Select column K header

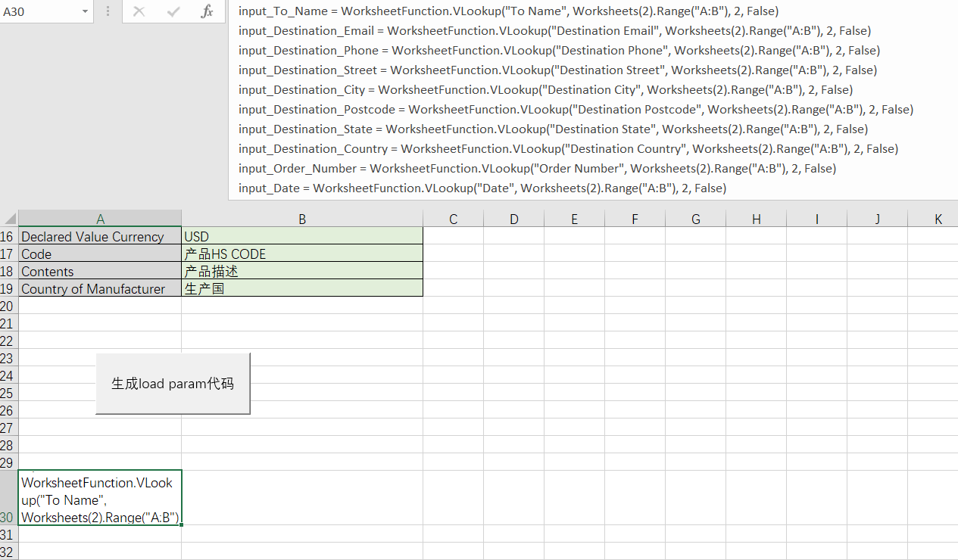(x=938, y=219)
